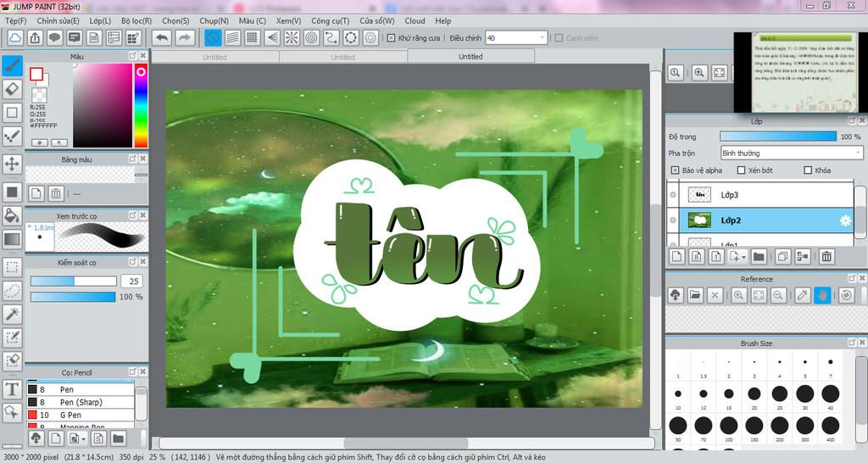The image size is (868, 463).
Task: Select the Pen (Sharp) brush
Action: click(81, 402)
